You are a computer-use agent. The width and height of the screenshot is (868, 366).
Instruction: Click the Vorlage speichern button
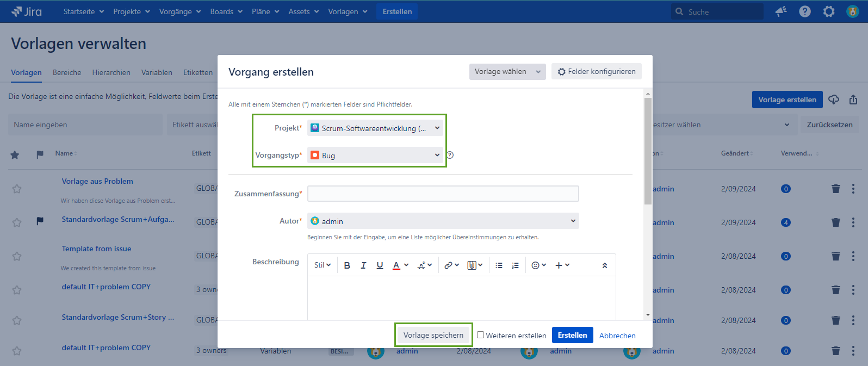(x=433, y=335)
